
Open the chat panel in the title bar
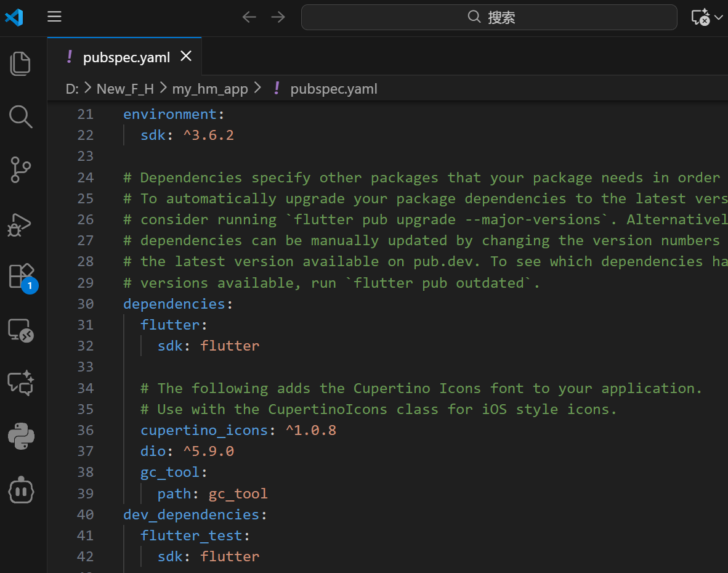click(x=702, y=17)
